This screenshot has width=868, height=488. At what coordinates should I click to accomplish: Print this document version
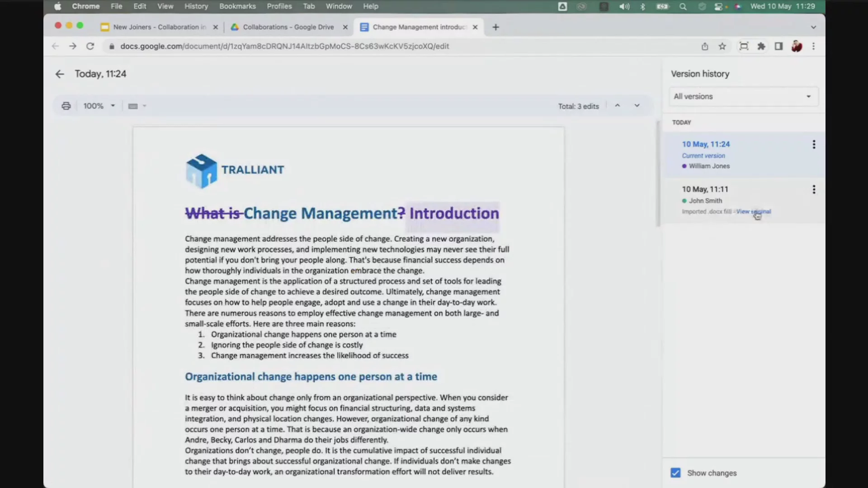coord(66,106)
